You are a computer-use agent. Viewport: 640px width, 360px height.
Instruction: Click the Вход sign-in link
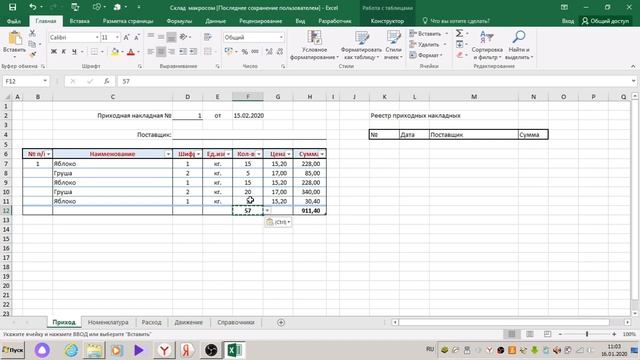(568, 21)
